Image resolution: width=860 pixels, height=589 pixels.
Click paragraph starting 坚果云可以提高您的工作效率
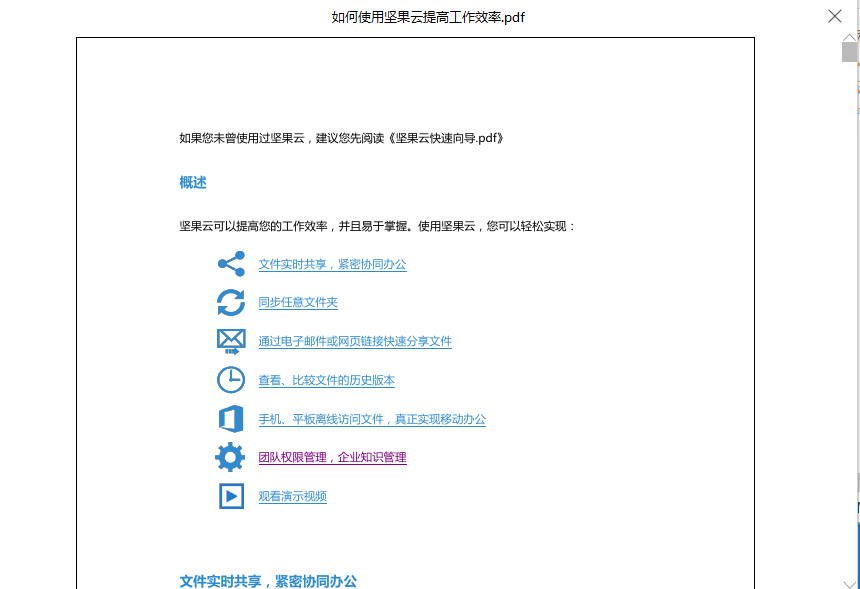(377, 226)
